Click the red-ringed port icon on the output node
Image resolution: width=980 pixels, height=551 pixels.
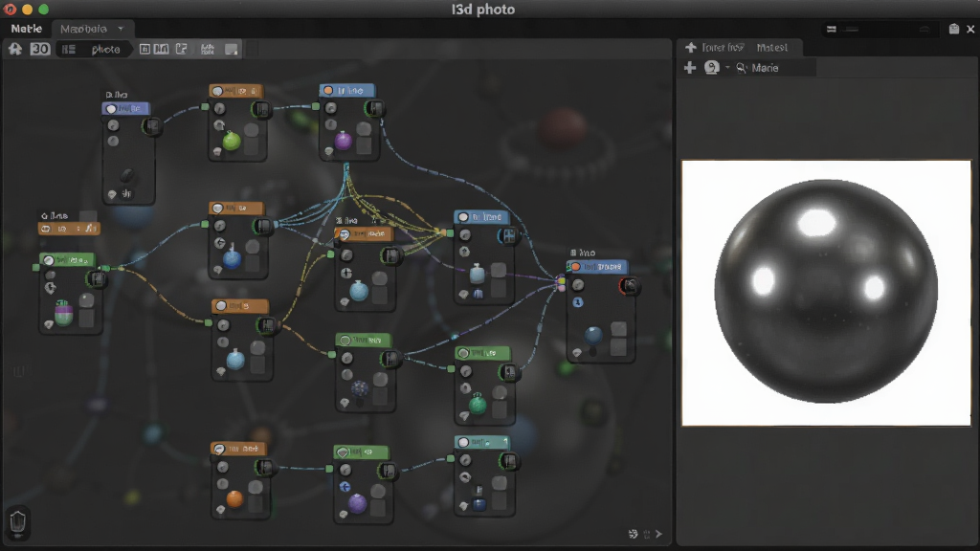pos(629,286)
